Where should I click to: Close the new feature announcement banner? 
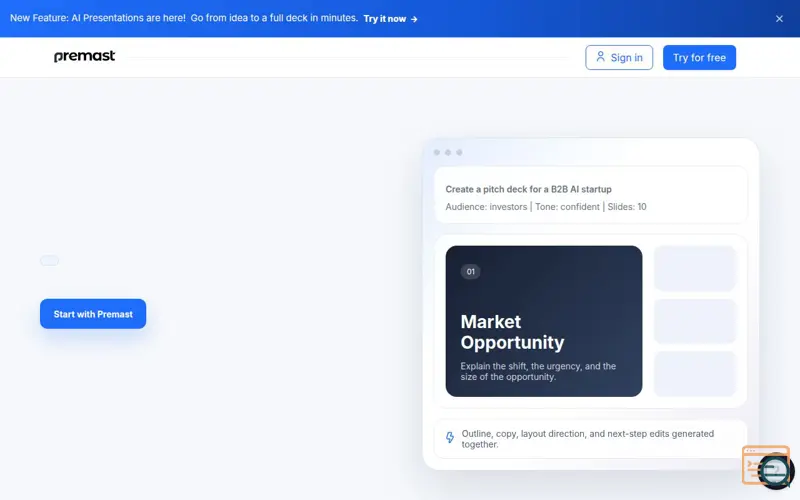(x=779, y=19)
